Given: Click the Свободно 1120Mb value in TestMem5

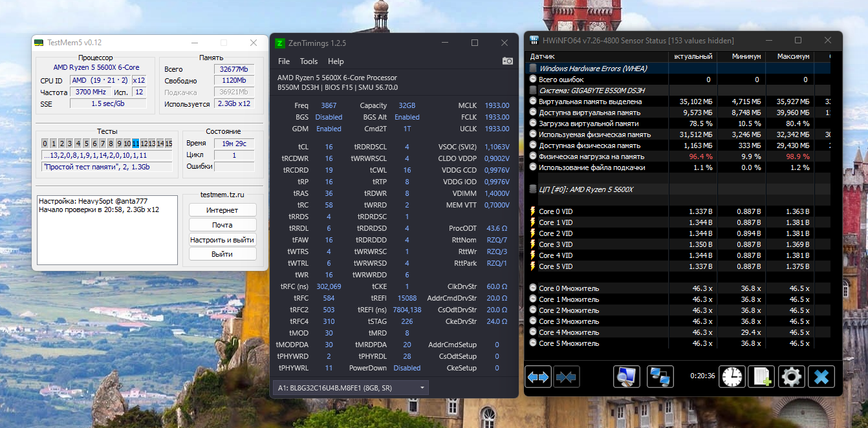Looking at the screenshot, I should pos(233,81).
